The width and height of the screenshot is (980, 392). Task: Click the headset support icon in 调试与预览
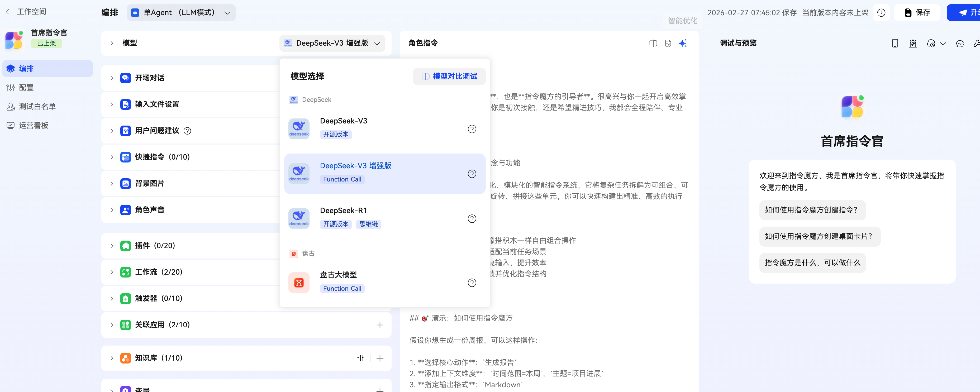[959, 43]
